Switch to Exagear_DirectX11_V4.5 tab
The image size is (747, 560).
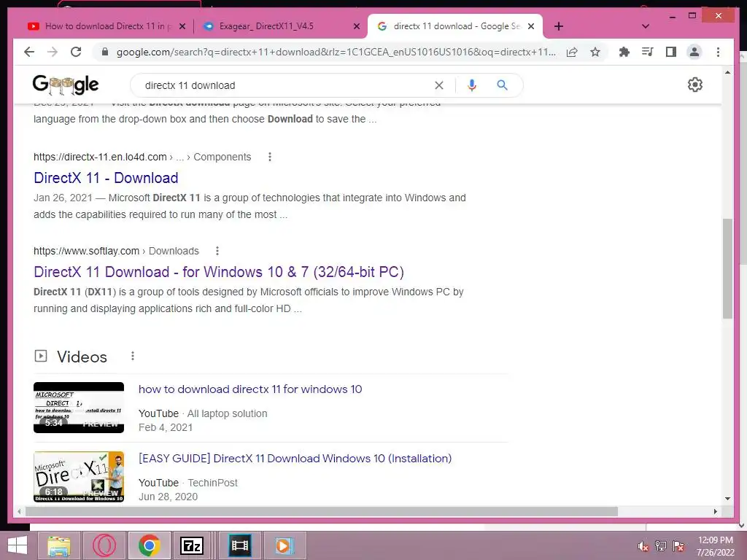pos(266,26)
